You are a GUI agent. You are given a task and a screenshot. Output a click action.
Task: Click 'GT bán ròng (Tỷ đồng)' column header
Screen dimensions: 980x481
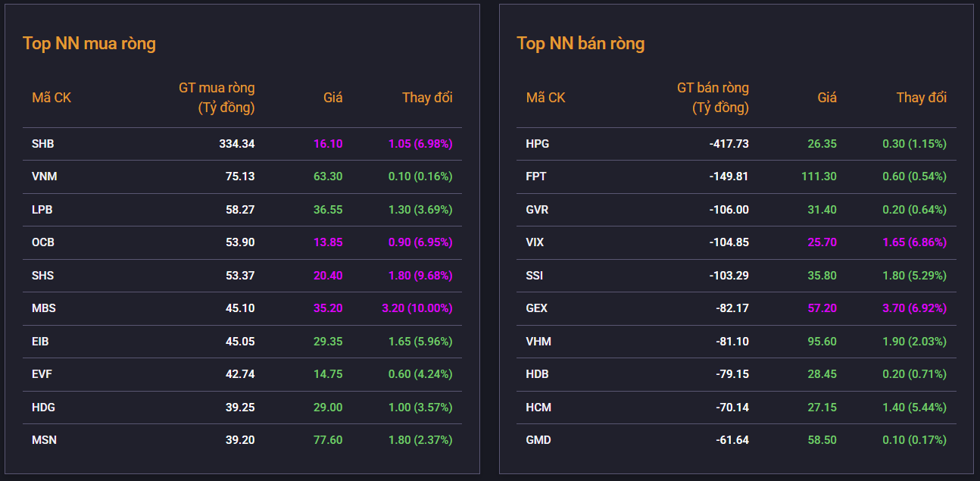(713, 98)
